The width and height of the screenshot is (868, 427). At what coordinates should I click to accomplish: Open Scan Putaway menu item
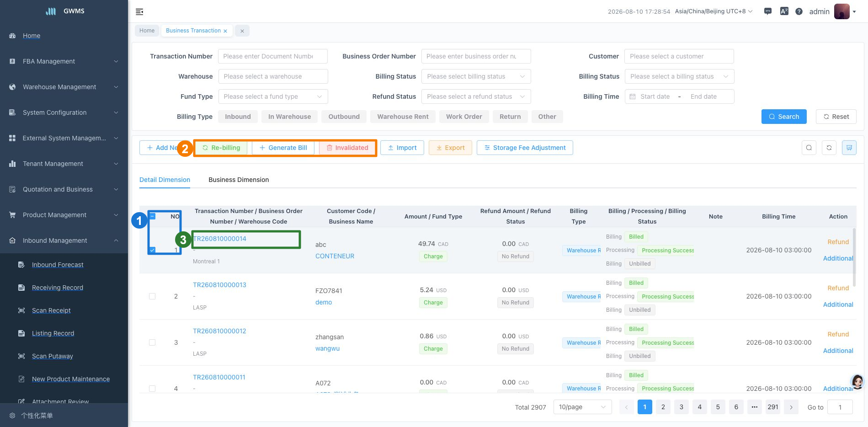pyautogui.click(x=53, y=356)
